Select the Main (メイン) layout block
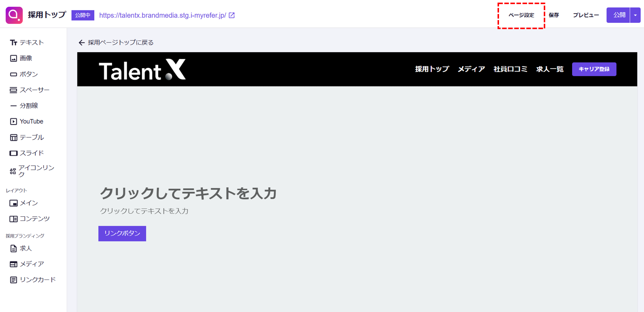 point(24,203)
